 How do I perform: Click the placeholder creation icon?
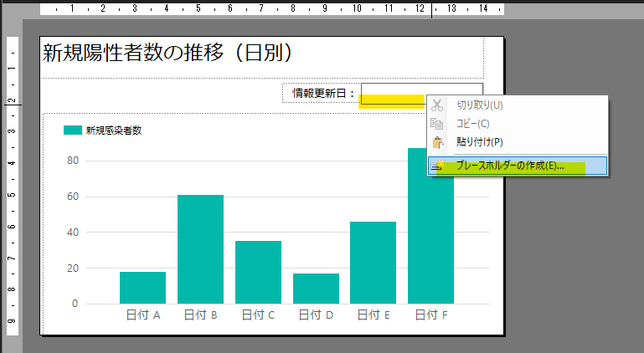[436, 166]
